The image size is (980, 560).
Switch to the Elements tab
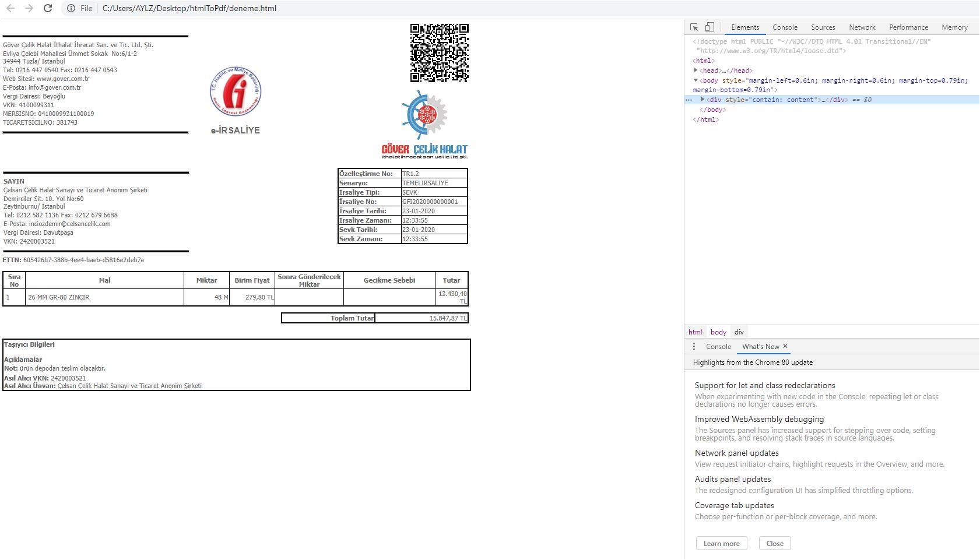point(745,27)
